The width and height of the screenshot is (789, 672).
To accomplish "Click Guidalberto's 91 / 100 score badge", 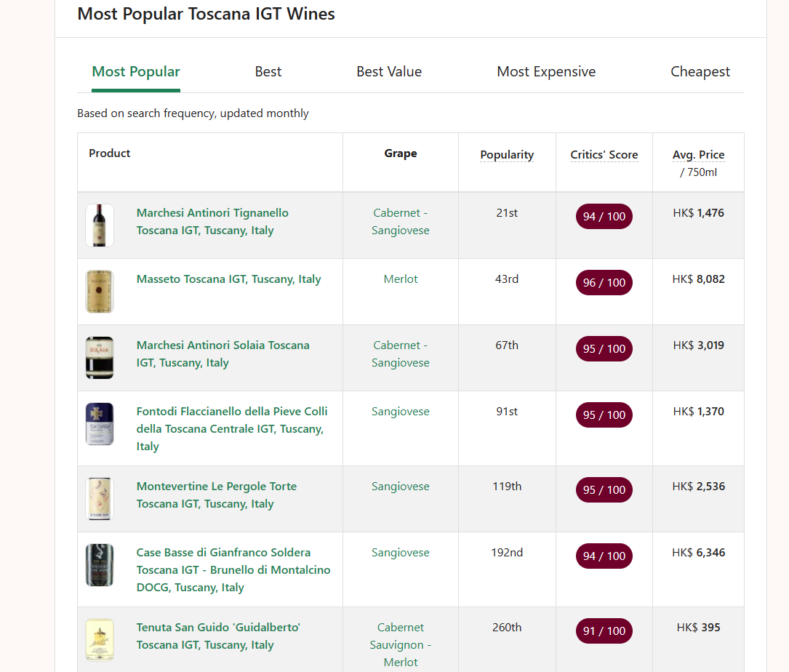I will pos(604,631).
